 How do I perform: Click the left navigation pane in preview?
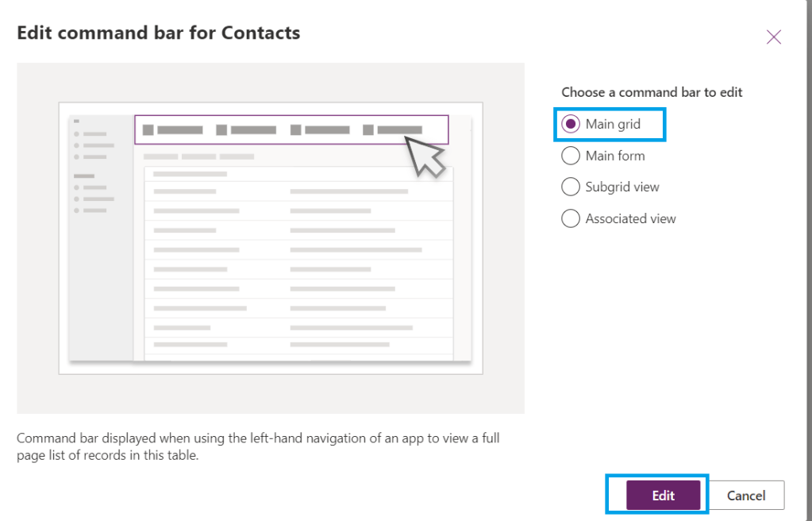pyautogui.click(x=101, y=238)
